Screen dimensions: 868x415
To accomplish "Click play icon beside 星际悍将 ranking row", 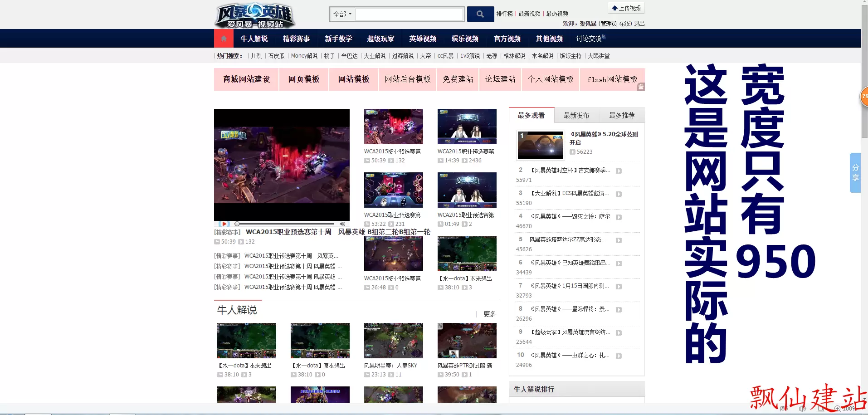I will tap(619, 310).
